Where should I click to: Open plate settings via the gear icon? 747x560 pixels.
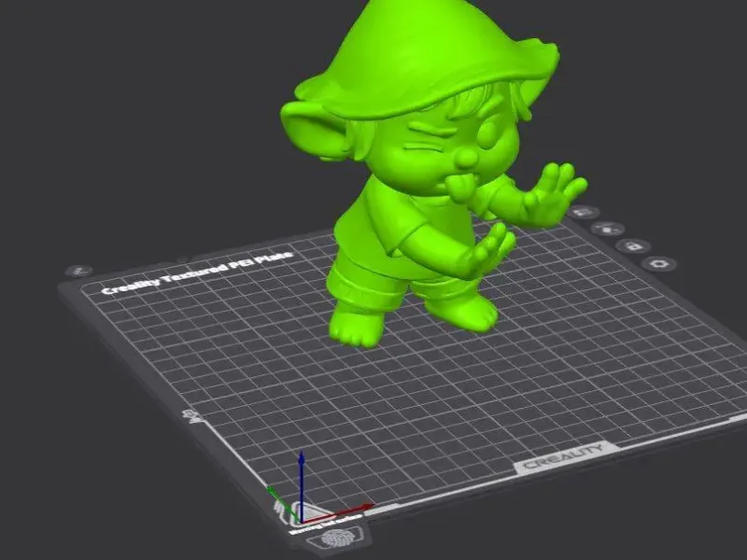pyautogui.click(x=659, y=263)
